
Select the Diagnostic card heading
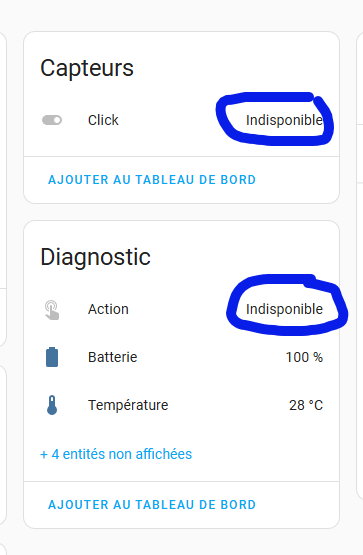96,257
